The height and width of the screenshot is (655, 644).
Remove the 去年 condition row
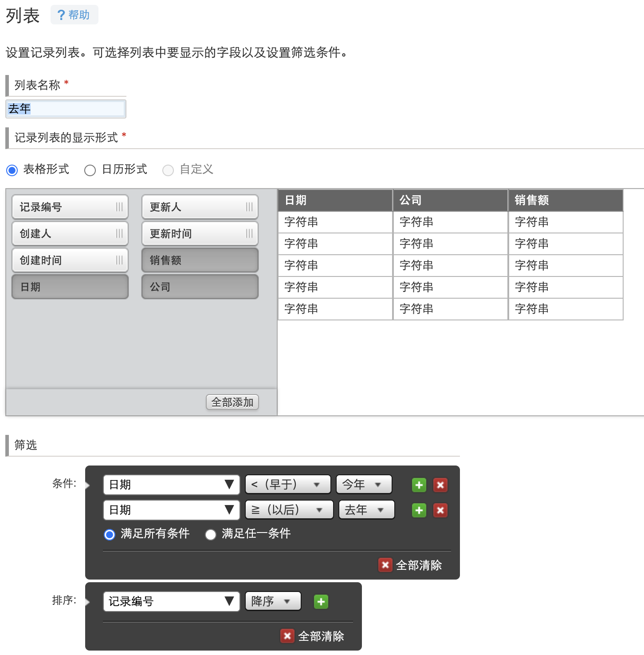[440, 510]
